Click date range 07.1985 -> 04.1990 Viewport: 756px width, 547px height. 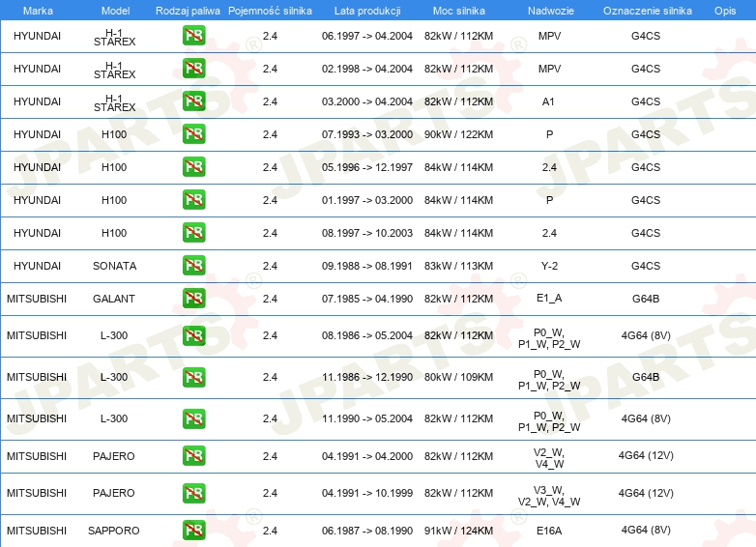pyautogui.click(x=367, y=299)
